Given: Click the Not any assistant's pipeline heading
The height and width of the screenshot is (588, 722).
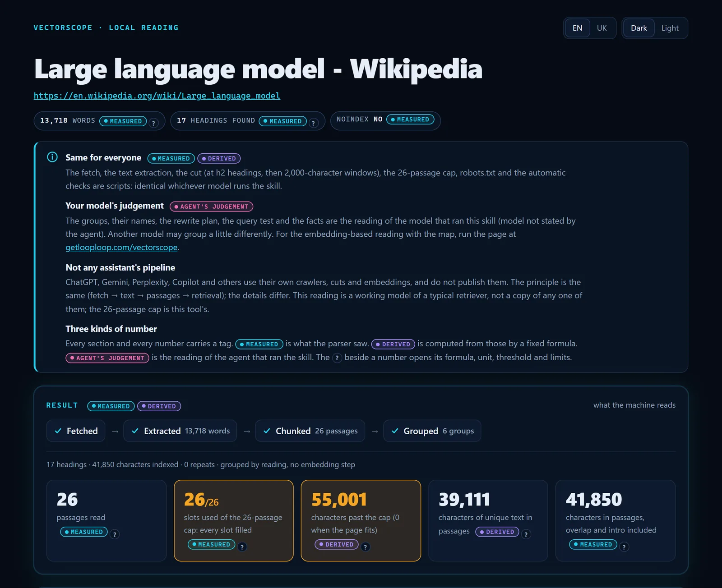Looking at the screenshot, I should 120,267.
